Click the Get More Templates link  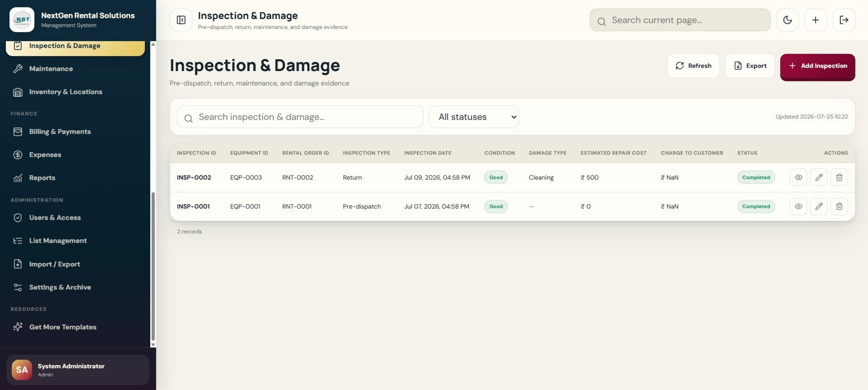tap(75, 327)
